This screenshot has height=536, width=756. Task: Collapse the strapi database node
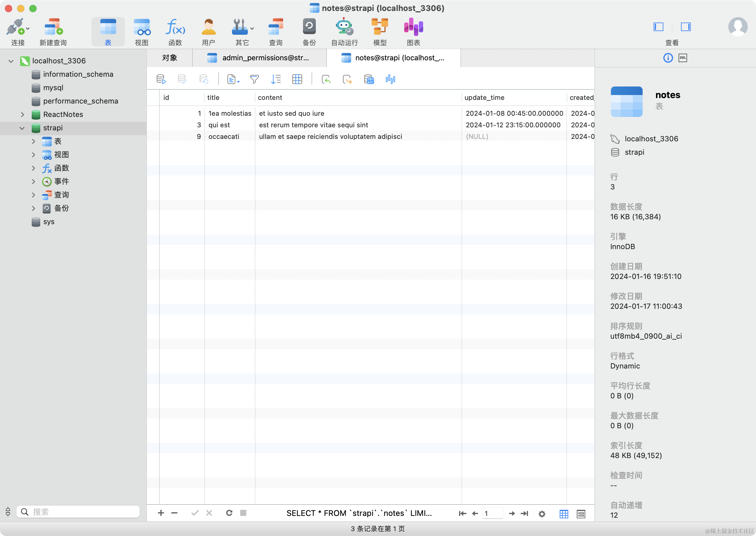pyautogui.click(x=22, y=128)
